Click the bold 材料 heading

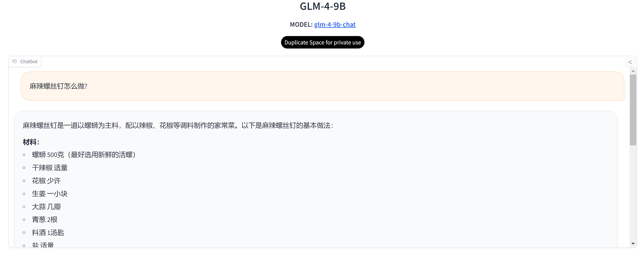tap(31, 142)
